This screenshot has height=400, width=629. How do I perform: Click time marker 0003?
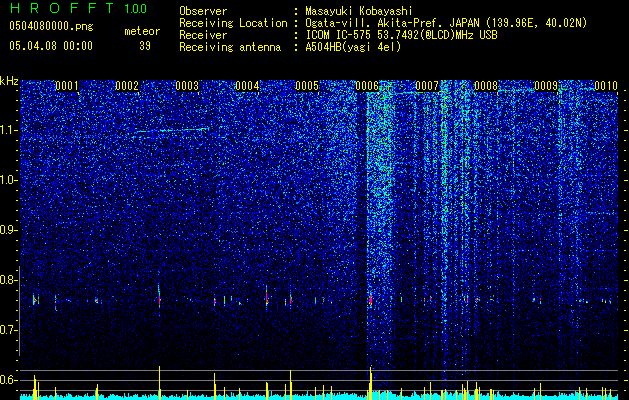tap(187, 86)
